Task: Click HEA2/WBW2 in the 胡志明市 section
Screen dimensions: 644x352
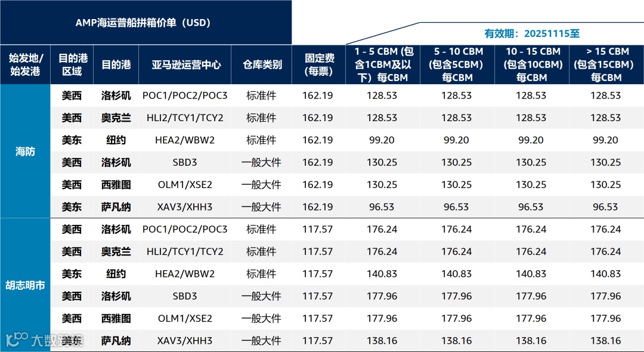Action: pyautogui.click(x=185, y=274)
